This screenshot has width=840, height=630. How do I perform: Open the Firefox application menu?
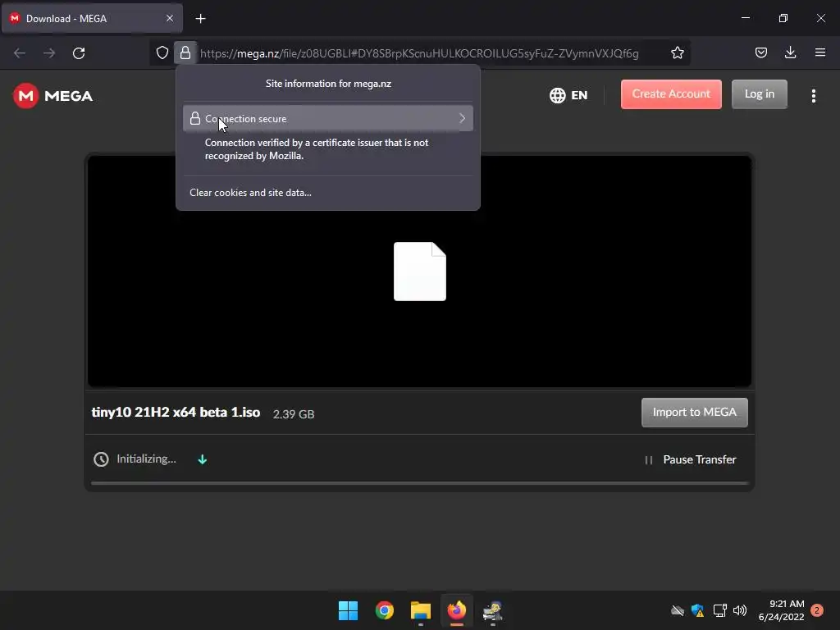820,52
